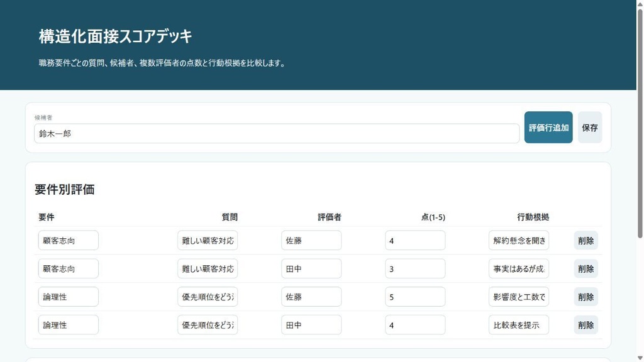The image size is (644, 362).
Task: Edit the 質問 field in the 田中 顧客志向 row
Action: [x=208, y=269]
